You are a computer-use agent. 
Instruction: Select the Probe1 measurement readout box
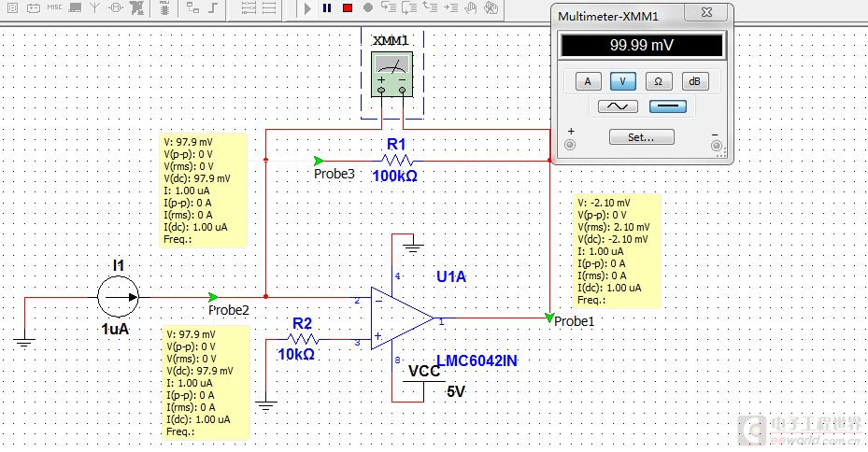tap(618, 251)
